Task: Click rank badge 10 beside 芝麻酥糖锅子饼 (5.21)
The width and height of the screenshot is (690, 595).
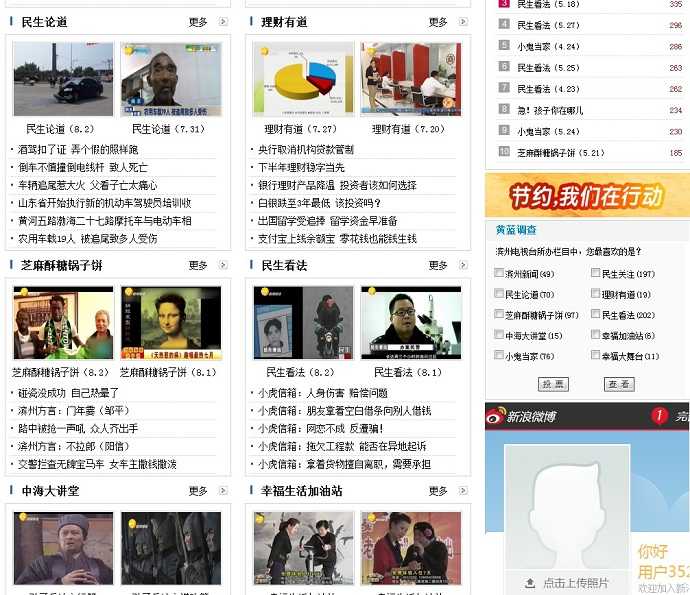Action: click(504, 151)
